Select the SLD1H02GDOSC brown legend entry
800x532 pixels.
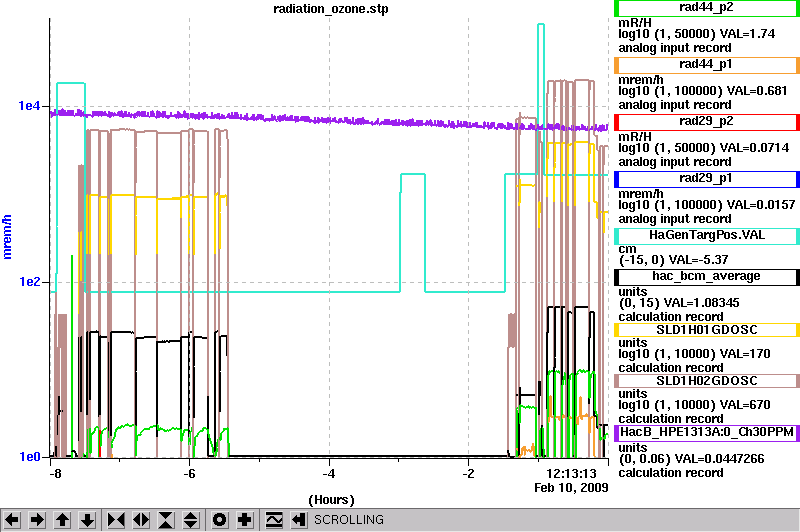707,381
